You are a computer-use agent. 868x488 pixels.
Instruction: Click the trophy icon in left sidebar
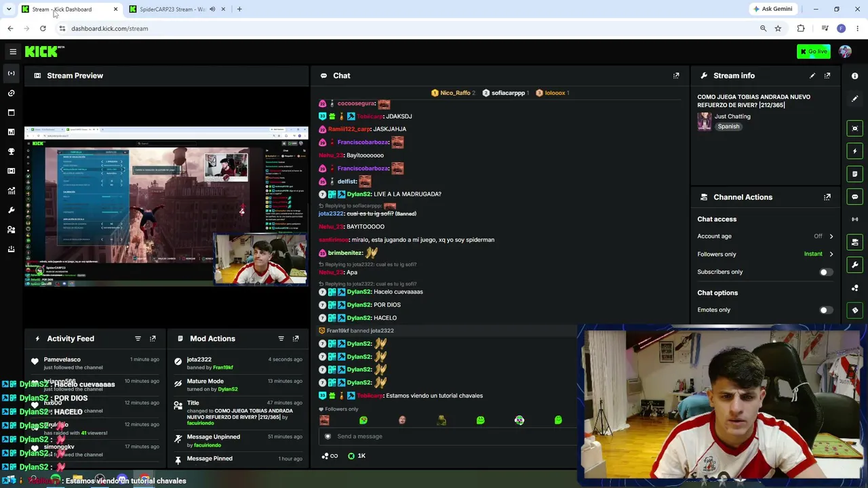click(11, 152)
